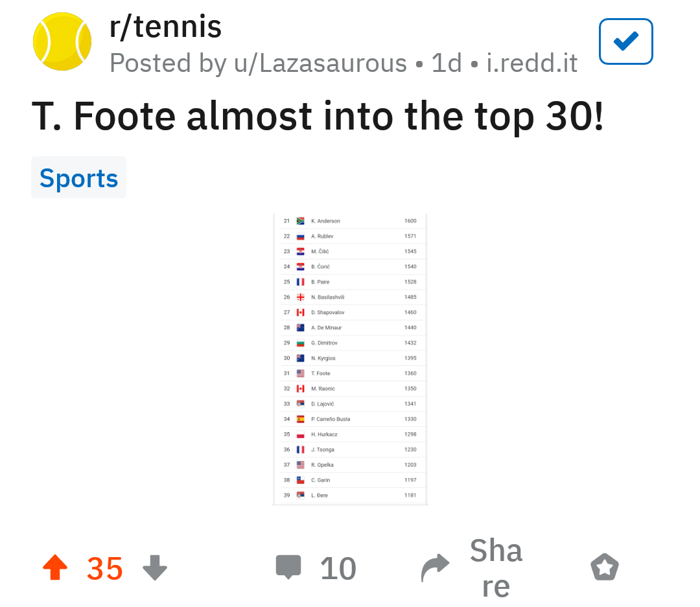Open the r/tennis subreddit link
700x607 pixels.
[166, 27]
